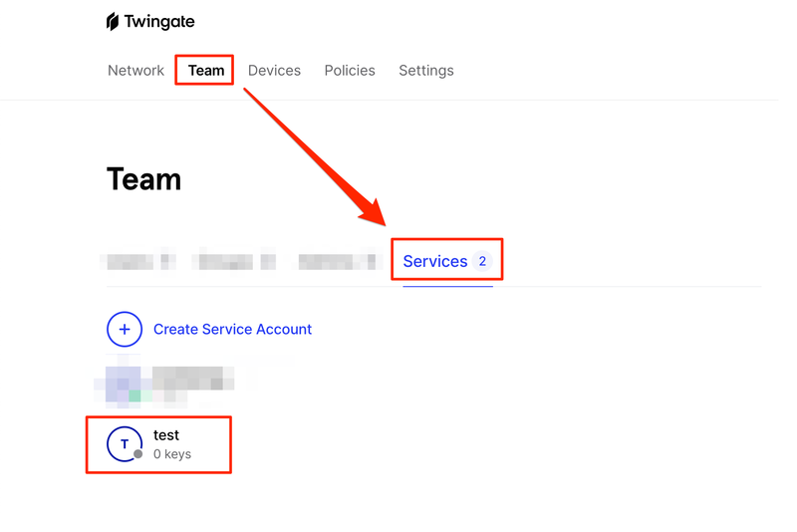
Task: Switch to the Services tab
Action: pos(447,261)
